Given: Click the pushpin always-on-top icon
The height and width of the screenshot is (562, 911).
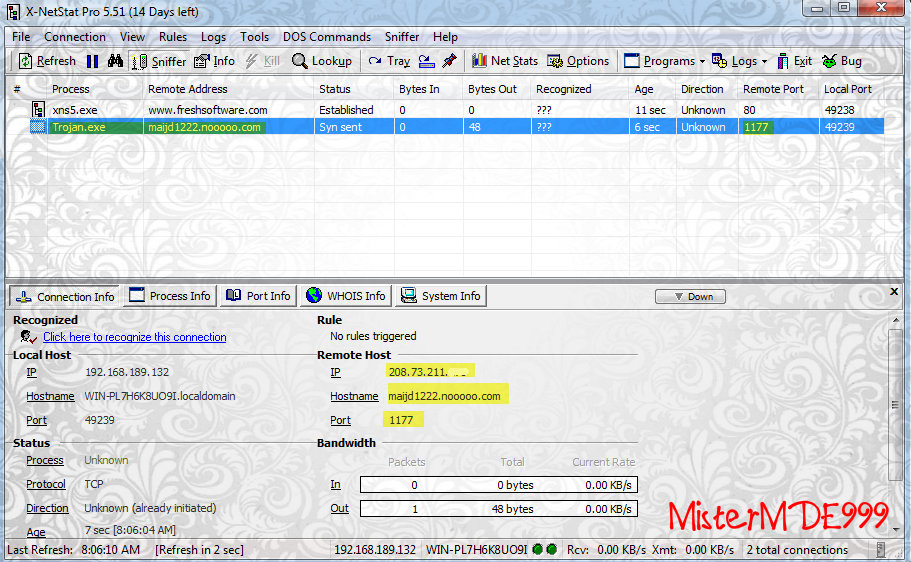Looking at the screenshot, I should click(x=449, y=61).
